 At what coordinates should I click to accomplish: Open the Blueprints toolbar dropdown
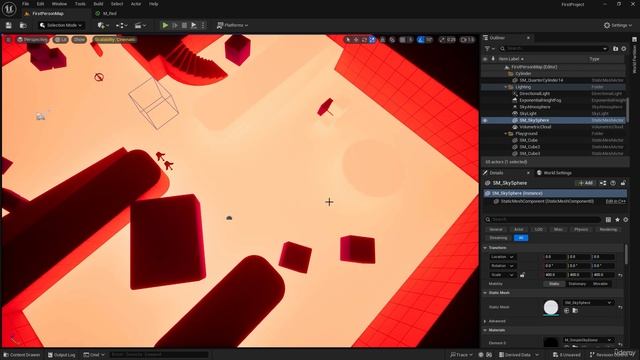click(121, 25)
